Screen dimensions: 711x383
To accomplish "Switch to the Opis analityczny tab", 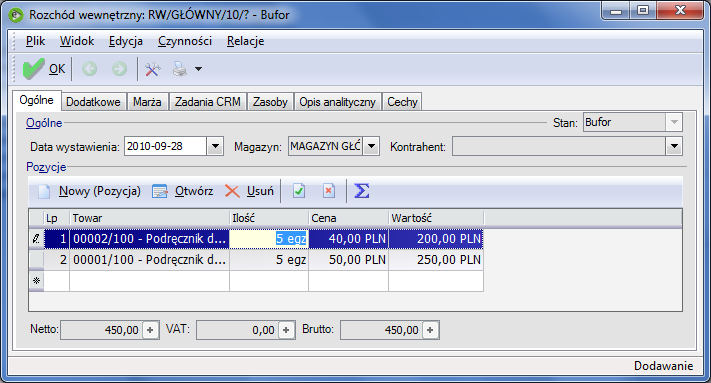I will (x=337, y=102).
